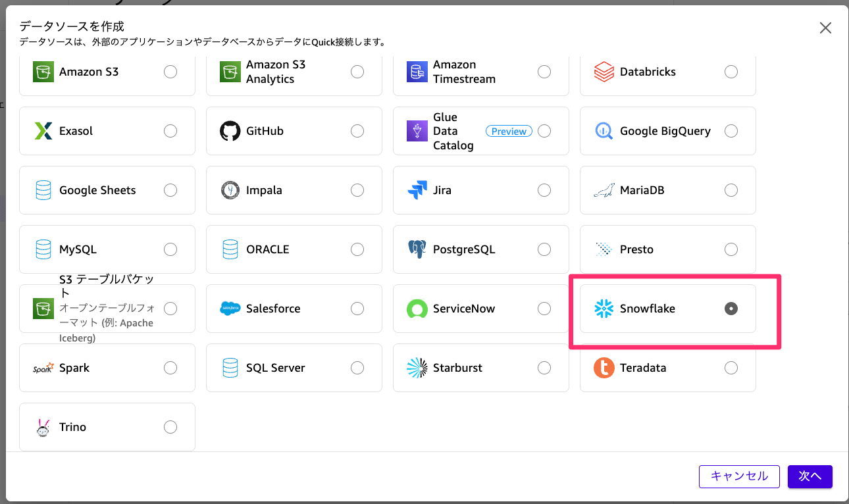Click the GitHub octocat icon
Viewport: 849px width, 504px height.
[230, 131]
